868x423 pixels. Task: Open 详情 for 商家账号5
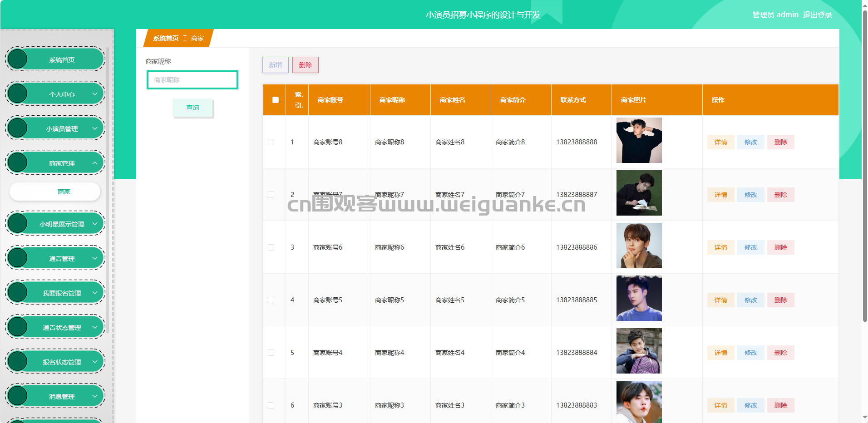(721, 300)
